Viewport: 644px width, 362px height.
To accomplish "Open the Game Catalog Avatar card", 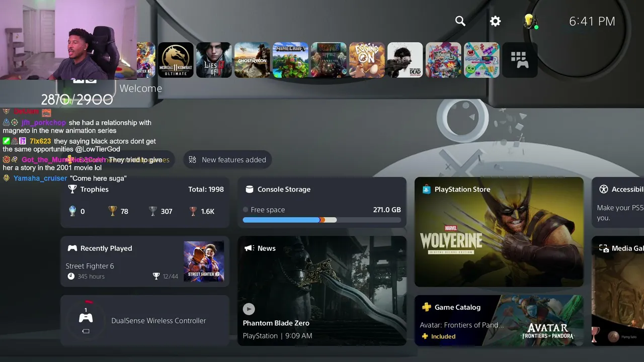I will coord(499,321).
